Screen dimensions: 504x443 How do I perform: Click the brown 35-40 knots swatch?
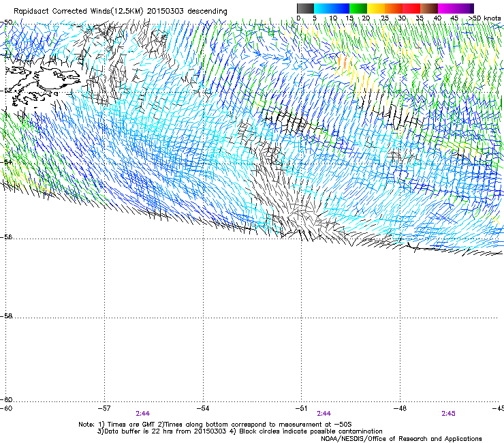click(429, 8)
